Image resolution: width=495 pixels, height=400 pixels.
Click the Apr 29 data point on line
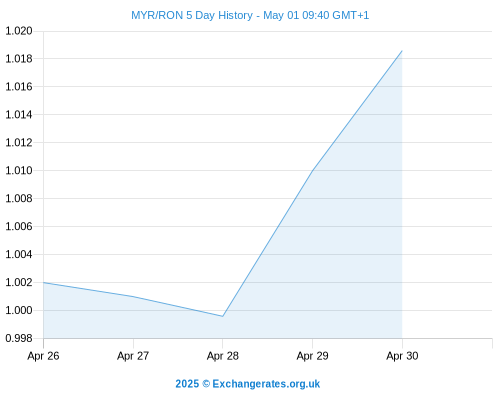click(312, 170)
